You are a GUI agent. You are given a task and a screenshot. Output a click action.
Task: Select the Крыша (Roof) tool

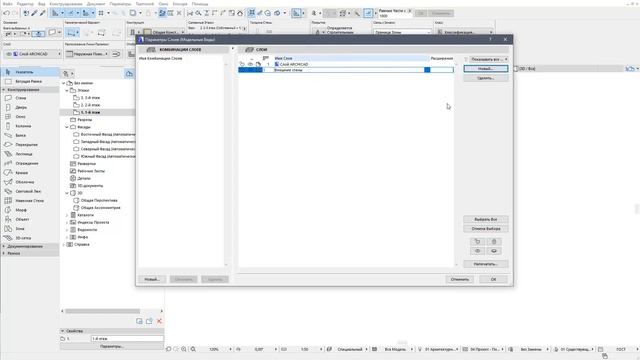coord(30,173)
